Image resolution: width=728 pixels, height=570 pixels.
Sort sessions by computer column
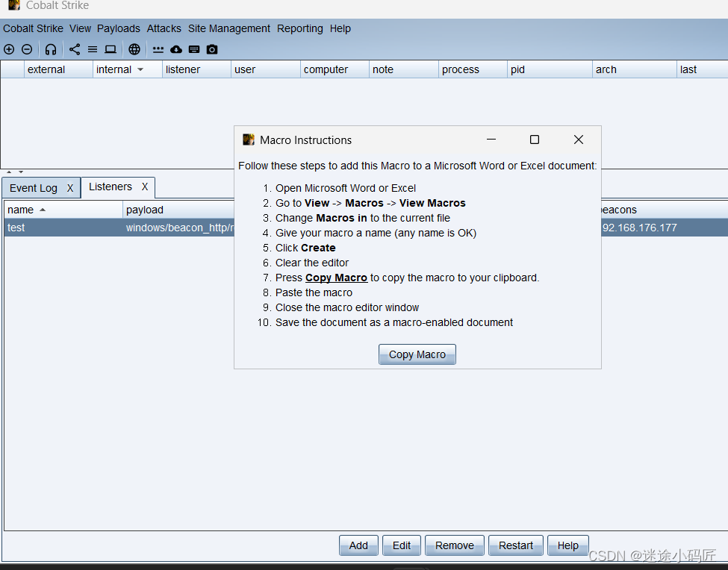(335, 69)
